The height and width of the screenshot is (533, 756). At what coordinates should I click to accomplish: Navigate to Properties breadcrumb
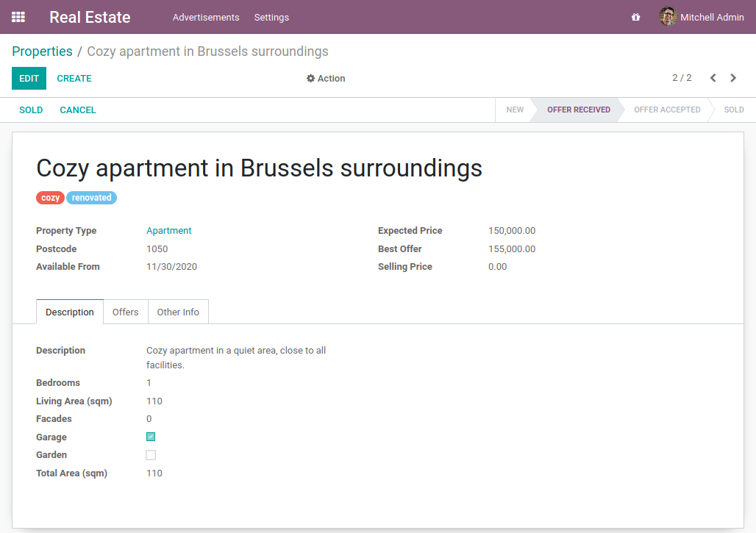coord(42,51)
